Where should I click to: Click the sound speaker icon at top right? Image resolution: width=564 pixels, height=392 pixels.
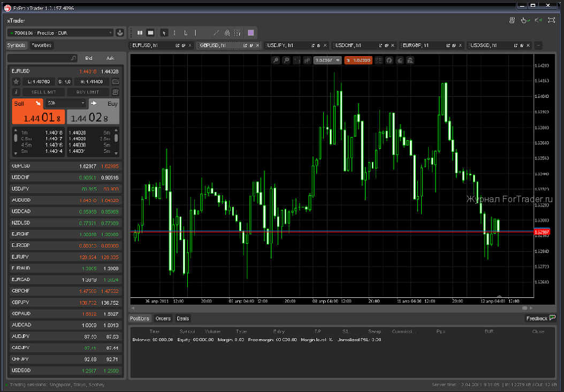point(538,20)
